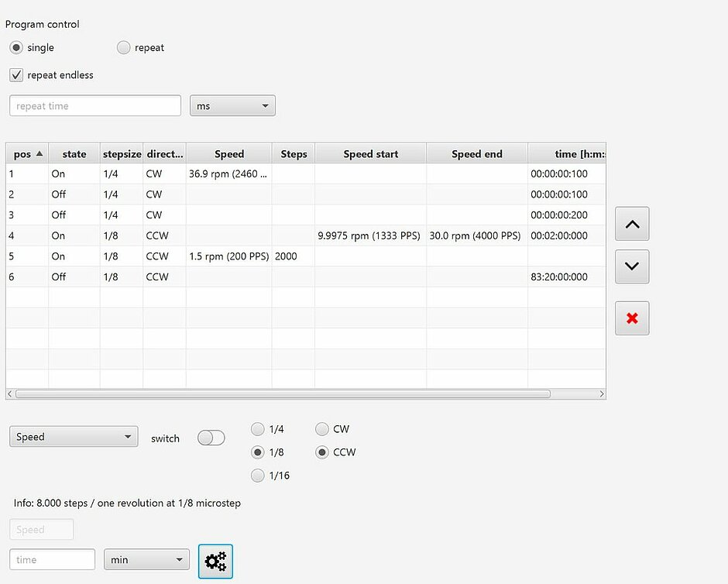The width and height of the screenshot is (728, 584).
Task: Click the Steps column header
Action: (294, 154)
